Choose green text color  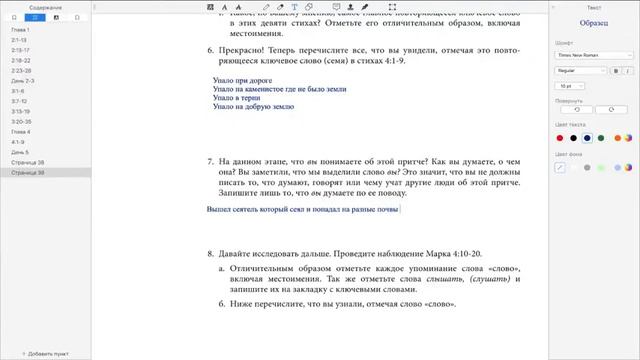[601, 138]
